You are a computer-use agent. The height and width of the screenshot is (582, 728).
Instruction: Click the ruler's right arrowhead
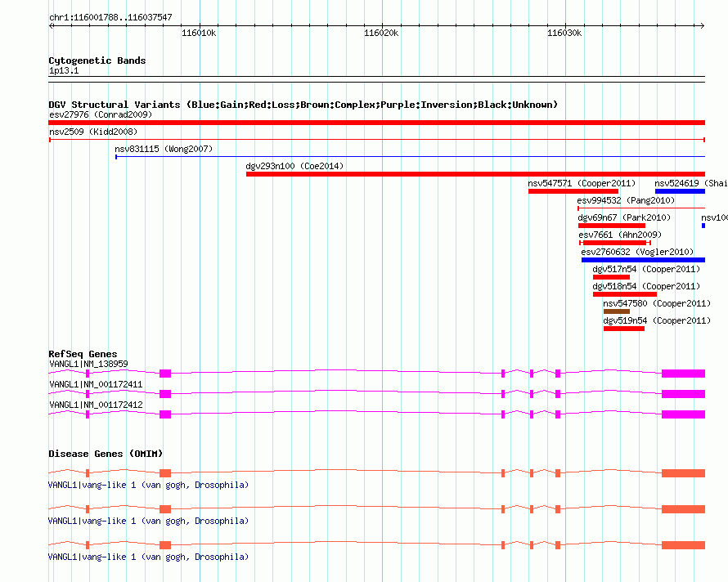pyautogui.click(x=703, y=25)
